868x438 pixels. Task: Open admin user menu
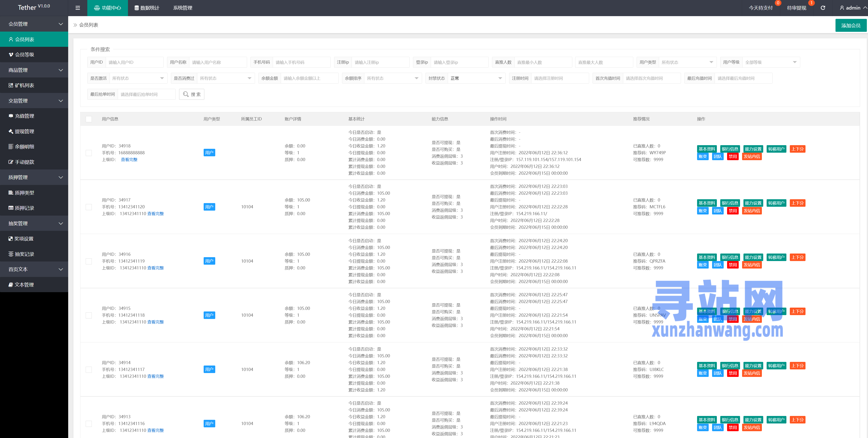point(853,8)
